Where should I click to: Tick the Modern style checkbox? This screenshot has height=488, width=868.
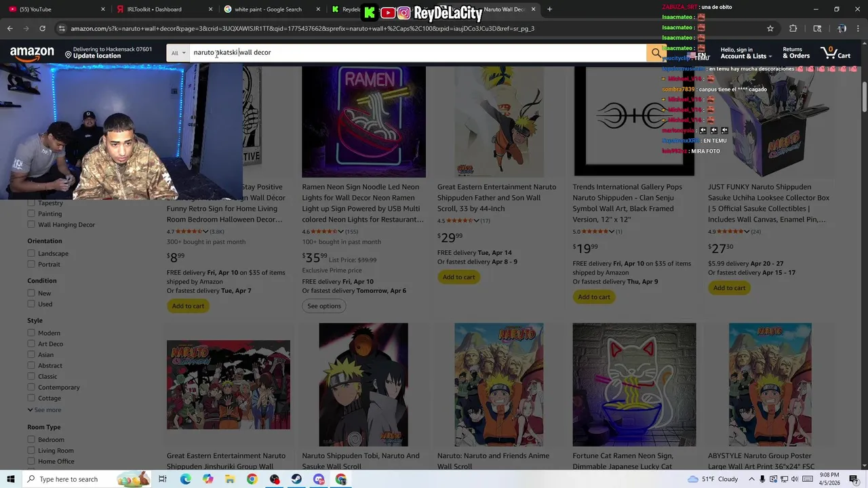31,333
